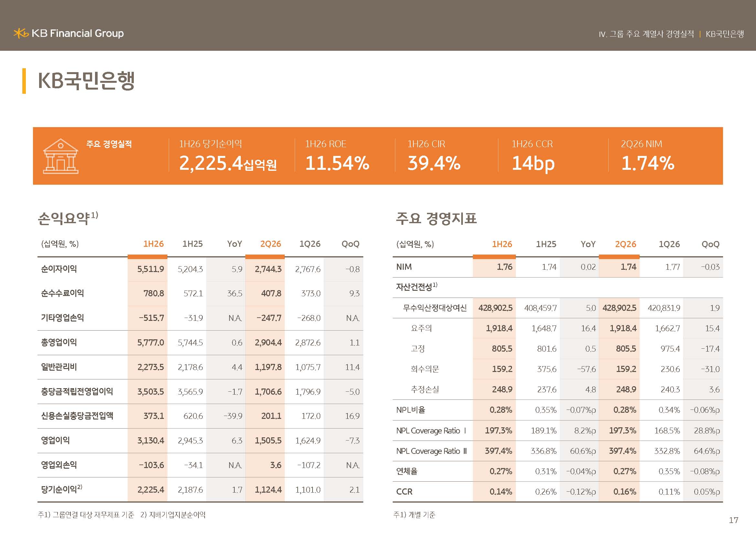Click the '2) 지배기업지분순이익' footnote
The height and width of the screenshot is (535, 756).
coord(173,515)
